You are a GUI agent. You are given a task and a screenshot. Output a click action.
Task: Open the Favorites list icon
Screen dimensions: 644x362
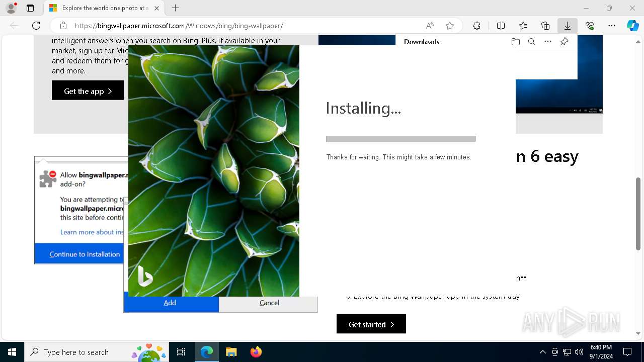click(x=523, y=26)
